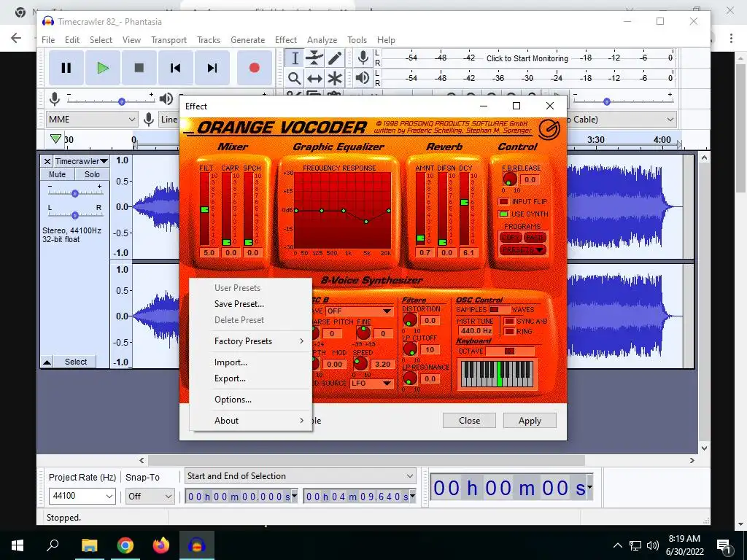Click the Windows Start button
This screenshot has height=560, width=747.
(x=18, y=545)
